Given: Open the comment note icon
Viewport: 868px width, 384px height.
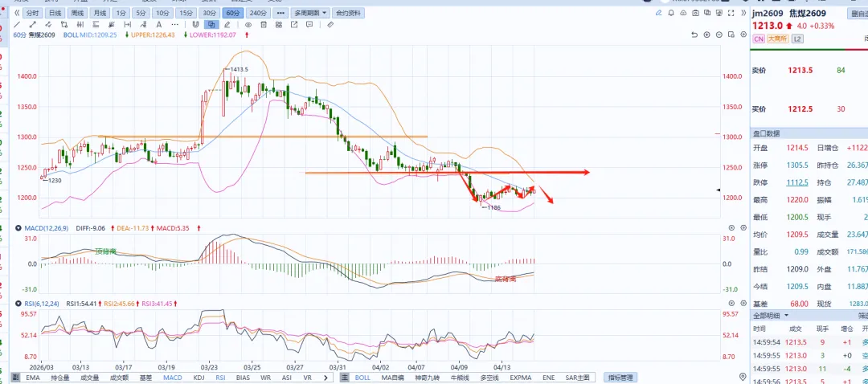Looking at the screenshot, I should [309, 24].
